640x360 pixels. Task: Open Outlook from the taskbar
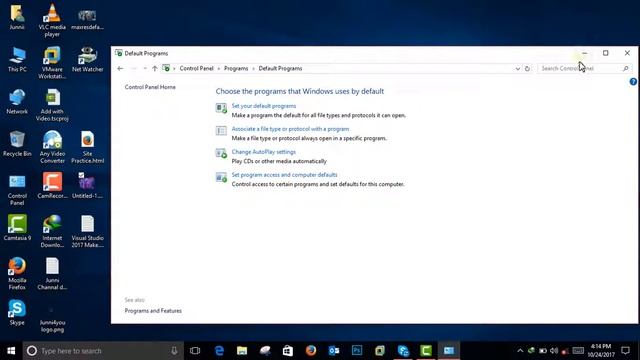(334, 351)
